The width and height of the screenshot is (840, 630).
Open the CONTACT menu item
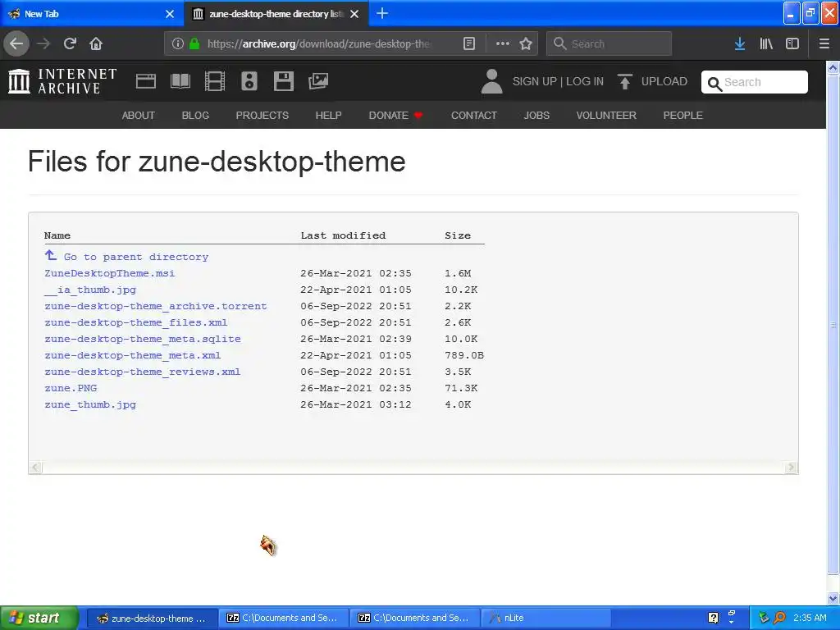(473, 115)
